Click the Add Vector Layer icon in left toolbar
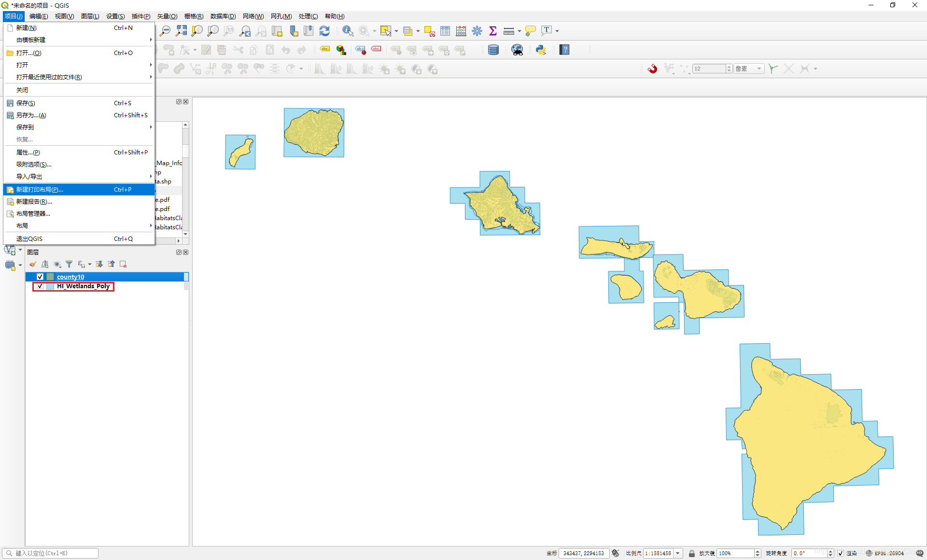 (10, 250)
